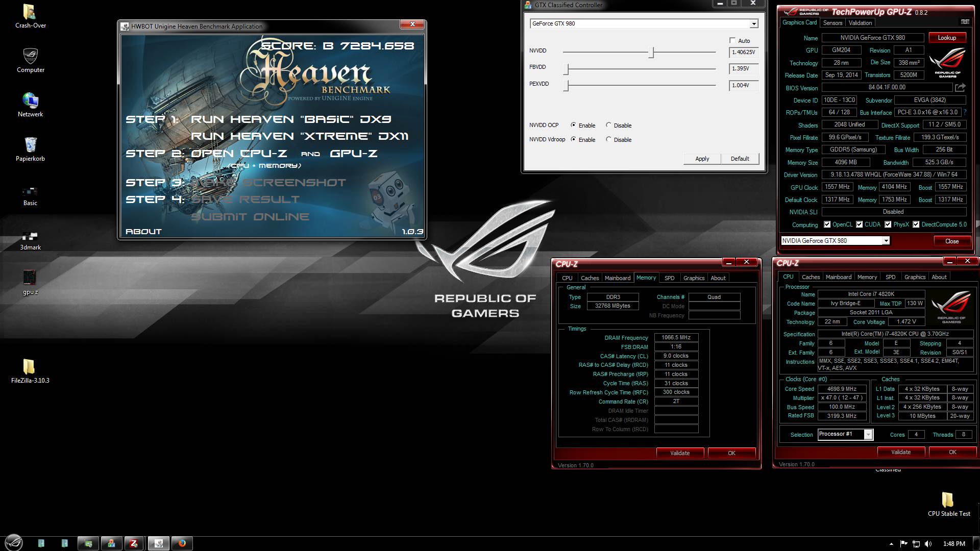The height and width of the screenshot is (551, 980).
Task: Click Open CPU-Z in Heaven step 2
Action: pyautogui.click(x=239, y=153)
